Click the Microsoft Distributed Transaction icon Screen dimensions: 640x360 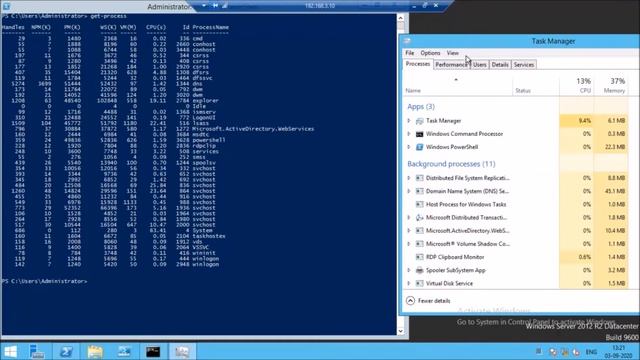click(x=420, y=218)
